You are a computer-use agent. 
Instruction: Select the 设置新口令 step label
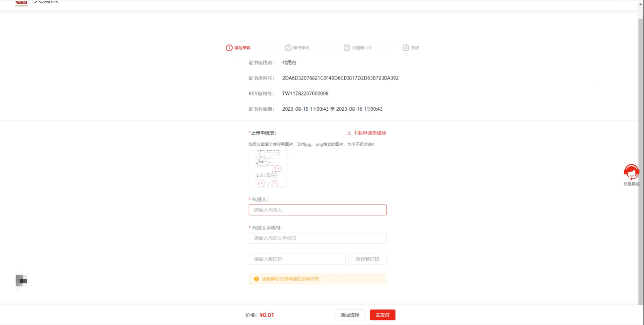(x=362, y=48)
